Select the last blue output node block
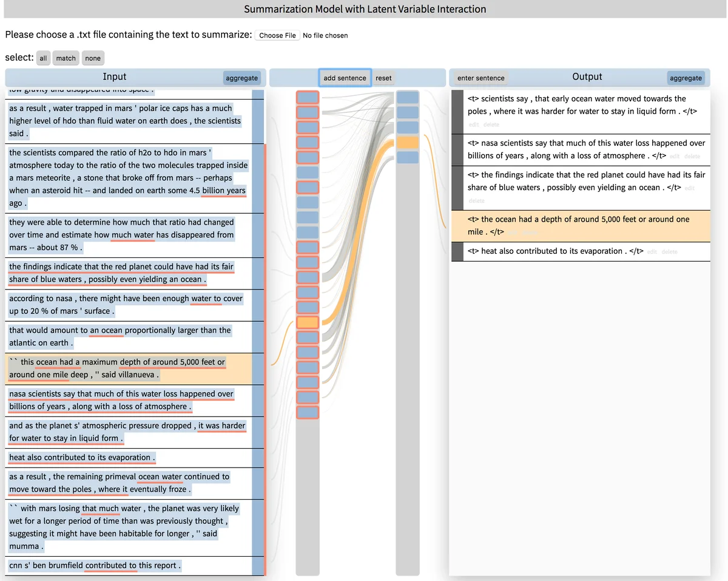Screen dimensions: 728x581 [x=407, y=157]
